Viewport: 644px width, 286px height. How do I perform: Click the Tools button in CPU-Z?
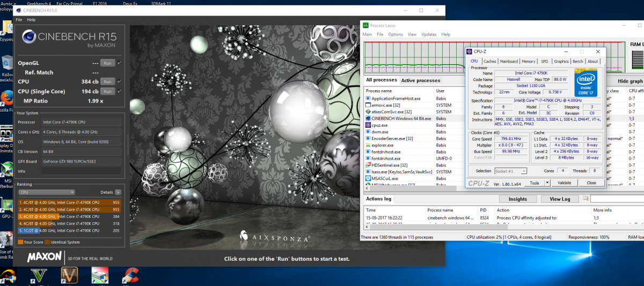(x=535, y=183)
